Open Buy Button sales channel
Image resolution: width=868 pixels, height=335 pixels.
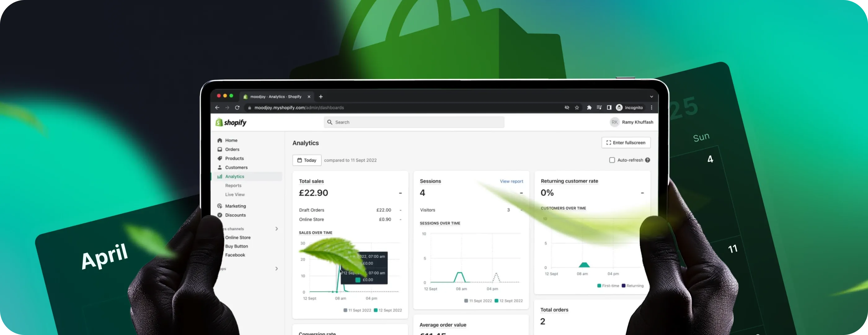pyautogui.click(x=237, y=246)
